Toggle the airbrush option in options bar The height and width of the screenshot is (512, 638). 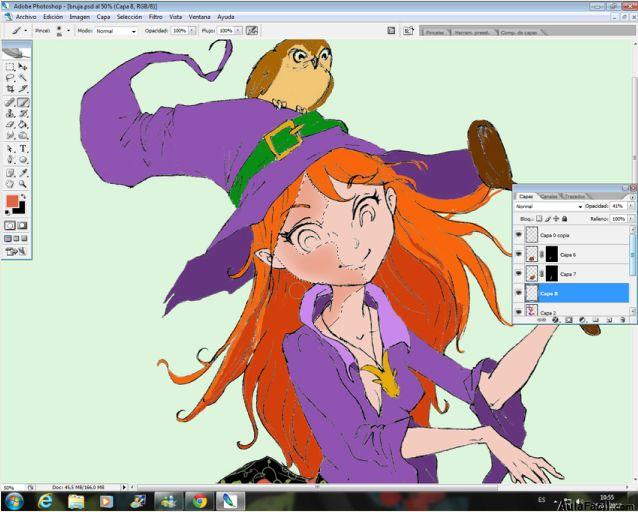pos(252,31)
